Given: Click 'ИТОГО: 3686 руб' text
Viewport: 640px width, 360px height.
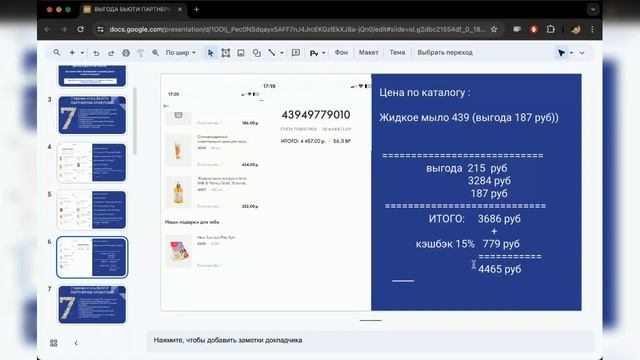Looking at the screenshot, I should 475,219.
